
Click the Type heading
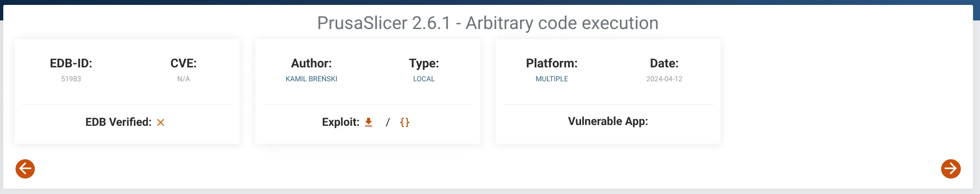pos(424,63)
